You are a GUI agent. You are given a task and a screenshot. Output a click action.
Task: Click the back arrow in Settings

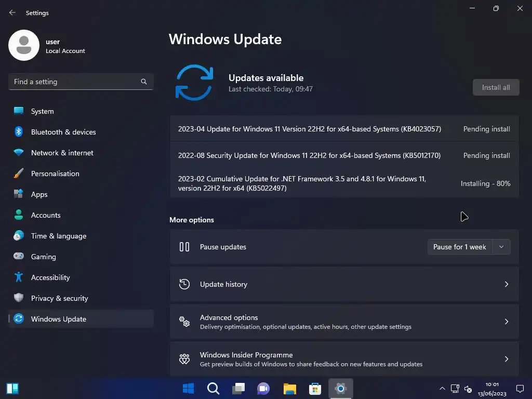point(12,12)
